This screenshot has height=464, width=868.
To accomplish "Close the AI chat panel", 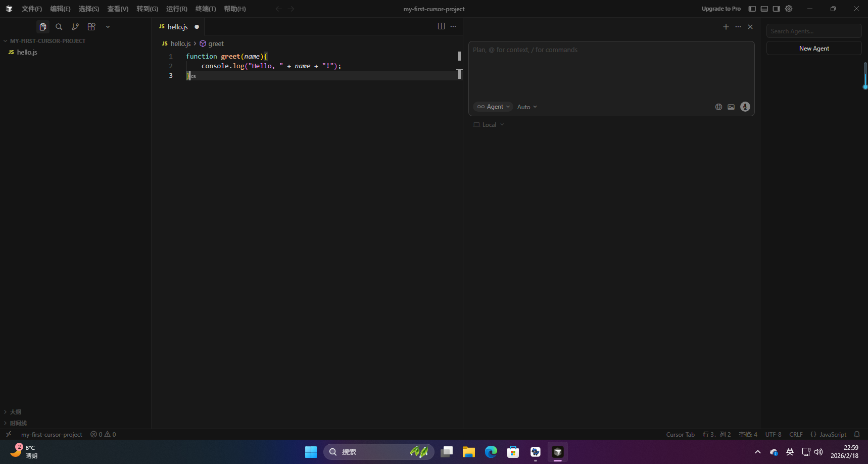I will (x=750, y=27).
